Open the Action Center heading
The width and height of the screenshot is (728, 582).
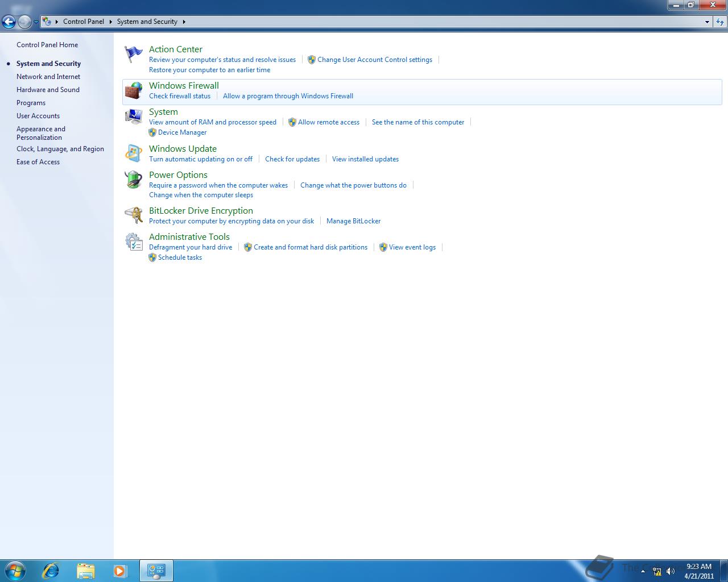pos(176,49)
